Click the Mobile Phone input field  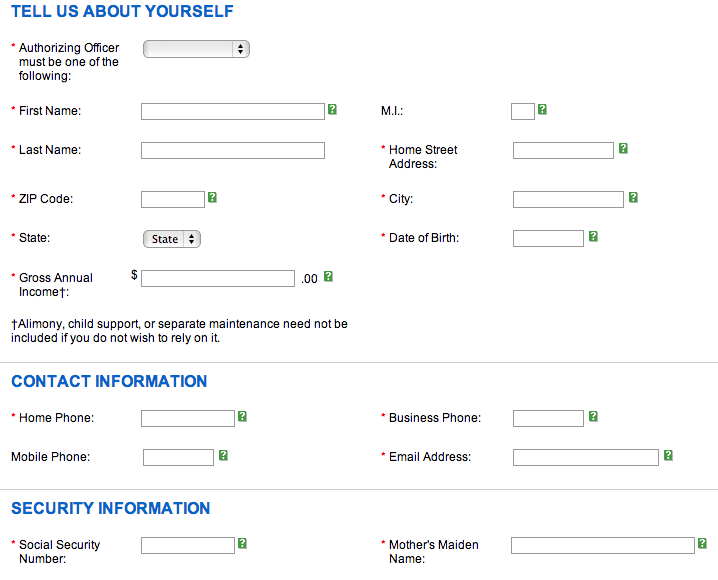178,457
